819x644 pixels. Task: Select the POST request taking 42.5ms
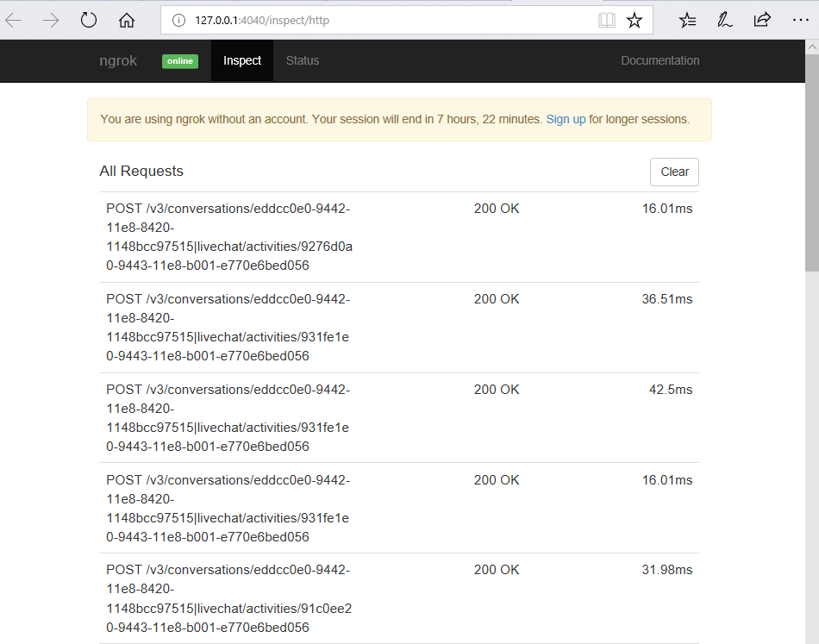tap(399, 418)
